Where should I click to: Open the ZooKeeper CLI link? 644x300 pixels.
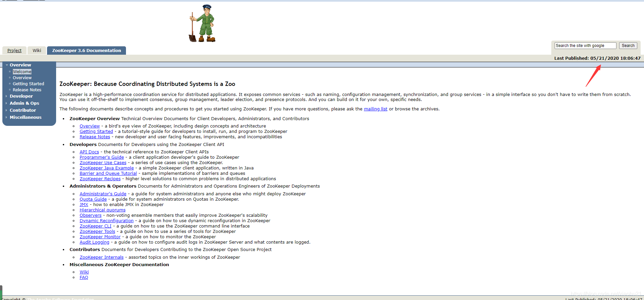click(x=95, y=226)
